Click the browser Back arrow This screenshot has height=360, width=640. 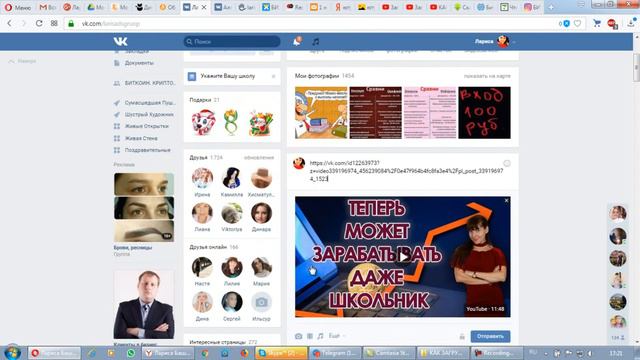tap(9, 23)
